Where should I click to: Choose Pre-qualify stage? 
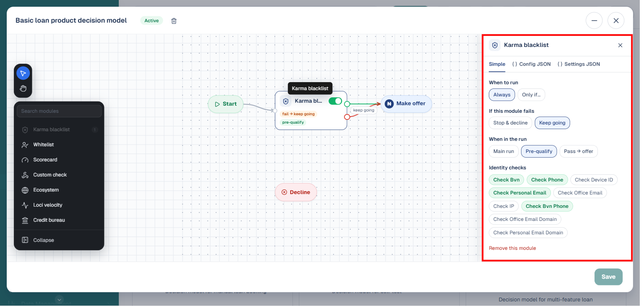[x=539, y=151]
